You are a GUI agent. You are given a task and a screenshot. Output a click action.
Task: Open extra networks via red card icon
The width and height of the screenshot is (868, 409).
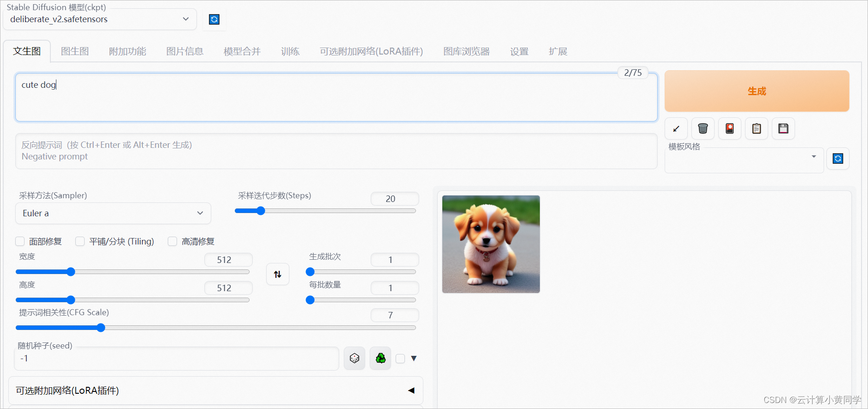click(730, 128)
